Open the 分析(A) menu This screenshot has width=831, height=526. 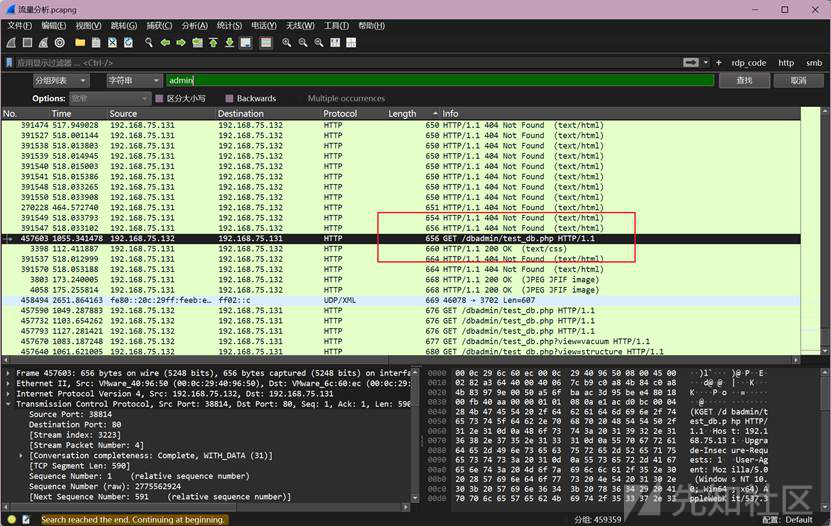coord(195,25)
